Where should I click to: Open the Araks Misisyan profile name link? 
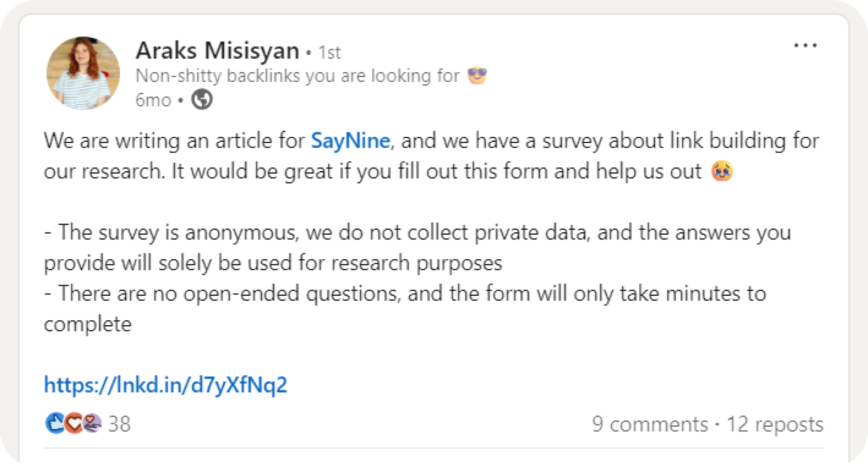(x=217, y=51)
